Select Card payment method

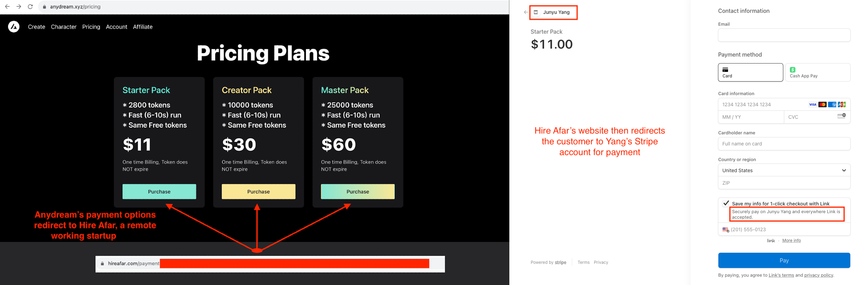tap(750, 72)
